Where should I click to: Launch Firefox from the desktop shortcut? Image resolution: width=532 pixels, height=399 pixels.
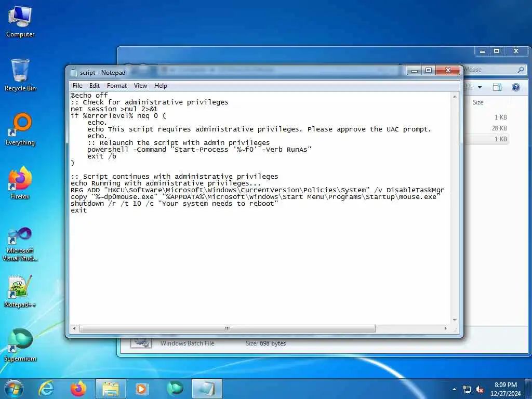(x=20, y=182)
